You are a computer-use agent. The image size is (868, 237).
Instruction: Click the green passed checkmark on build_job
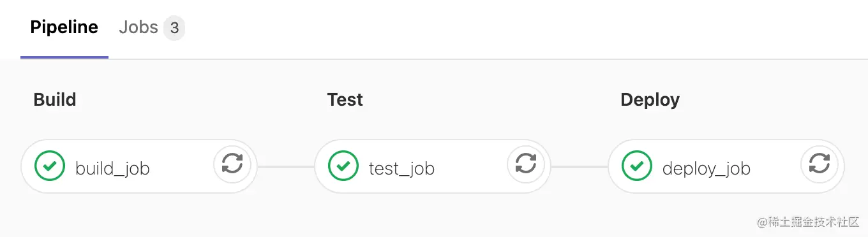pos(50,166)
